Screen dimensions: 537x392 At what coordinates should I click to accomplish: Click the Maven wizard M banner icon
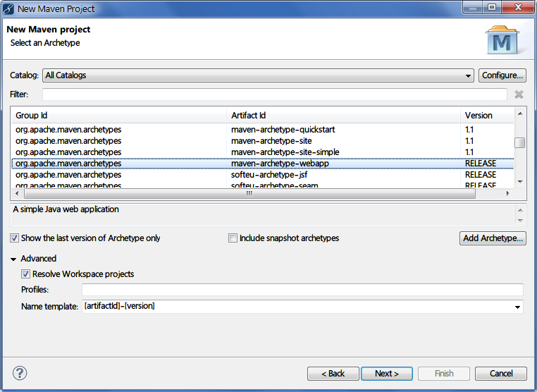pos(502,42)
